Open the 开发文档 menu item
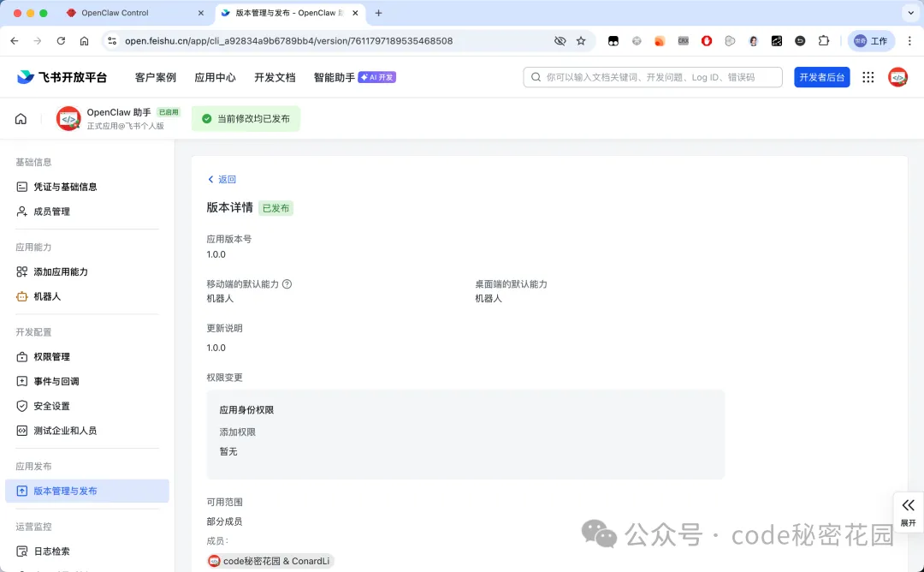This screenshot has height=572, width=924. (275, 77)
